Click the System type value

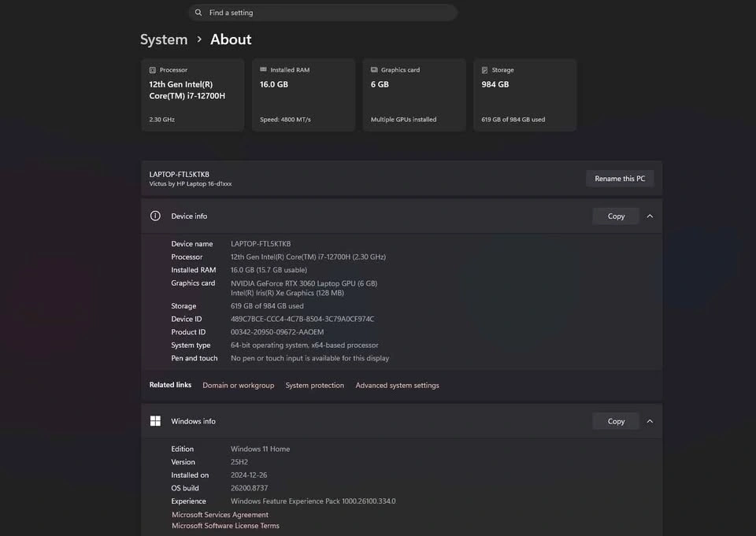point(304,345)
